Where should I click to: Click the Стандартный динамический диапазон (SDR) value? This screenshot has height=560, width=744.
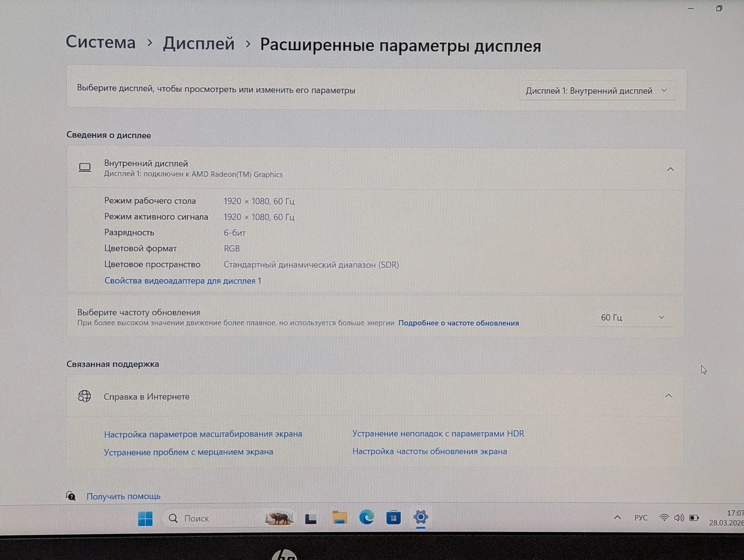coord(311,265)
